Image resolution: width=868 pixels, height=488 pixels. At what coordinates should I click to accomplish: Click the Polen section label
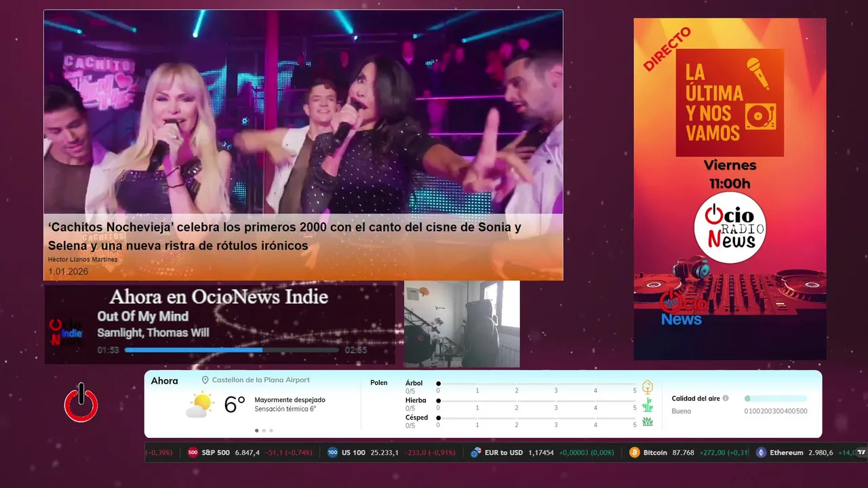[x=379, y=383]
